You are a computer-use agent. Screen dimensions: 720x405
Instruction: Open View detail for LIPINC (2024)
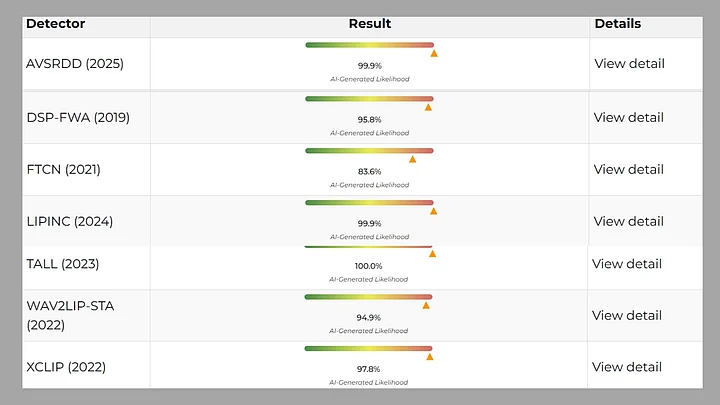tap(628, 221)
